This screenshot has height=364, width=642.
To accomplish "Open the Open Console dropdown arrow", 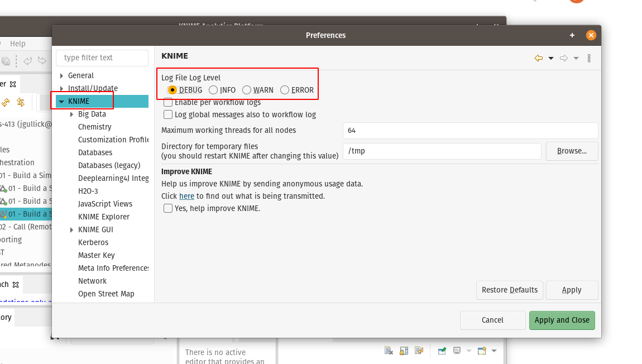I will click(x=494, y=351).
